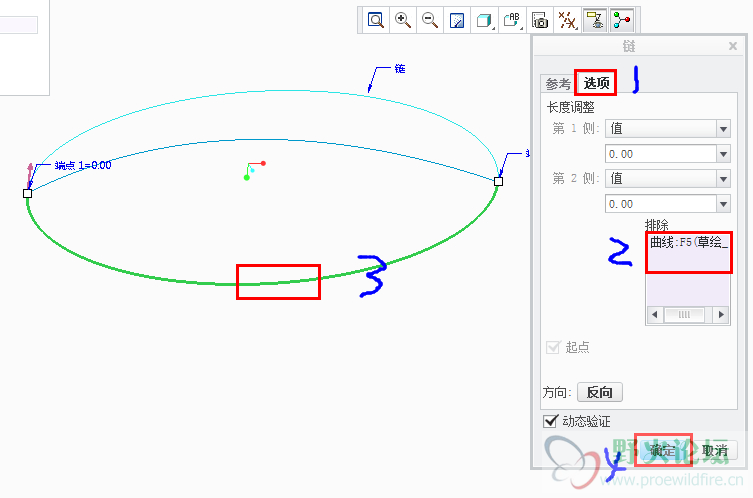
Task: Close the 链 dialog with X
Action: point(733,46)
